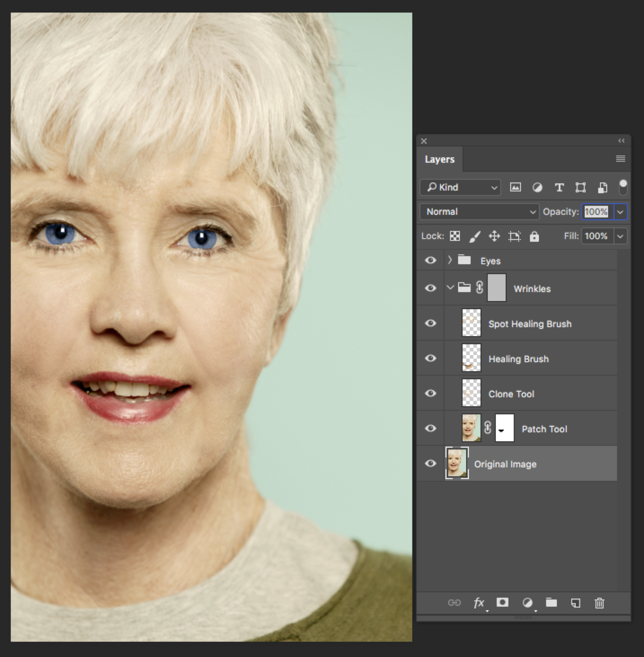Click the Patch Tool white mask thumbnail
Viewport: 644px width, 657px height.
505,428
